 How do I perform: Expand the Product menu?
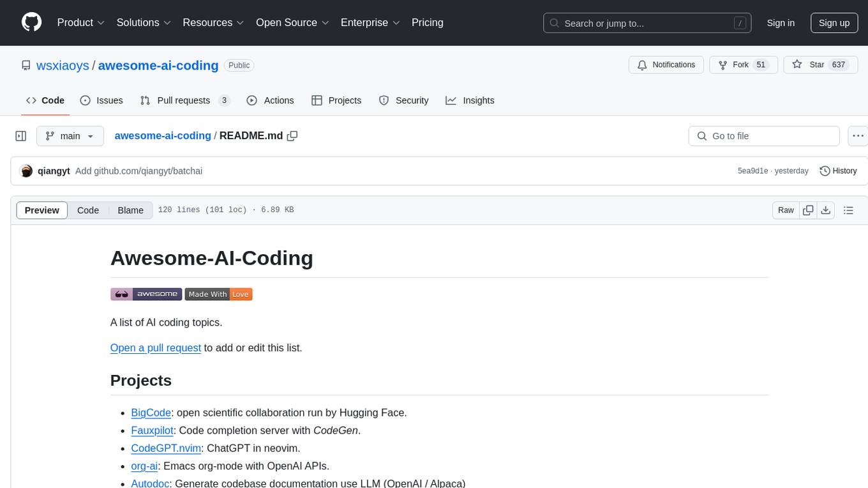(81, 22)
